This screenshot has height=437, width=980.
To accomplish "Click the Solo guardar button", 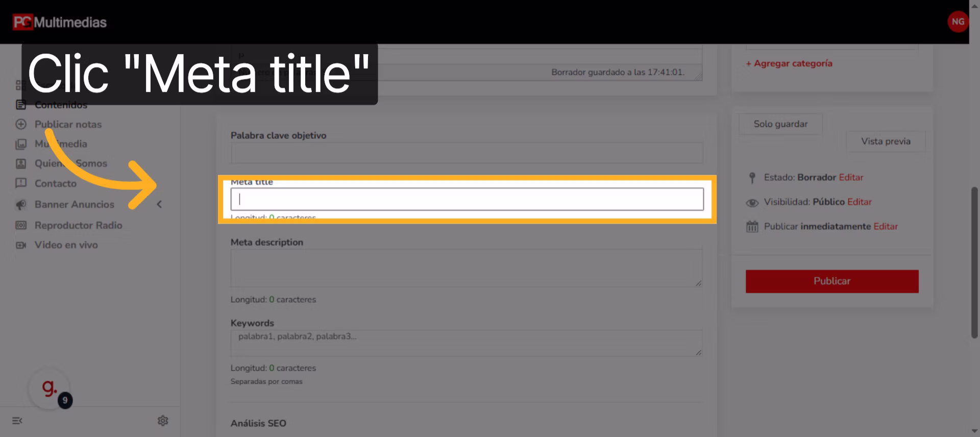I will coord(780,124).
